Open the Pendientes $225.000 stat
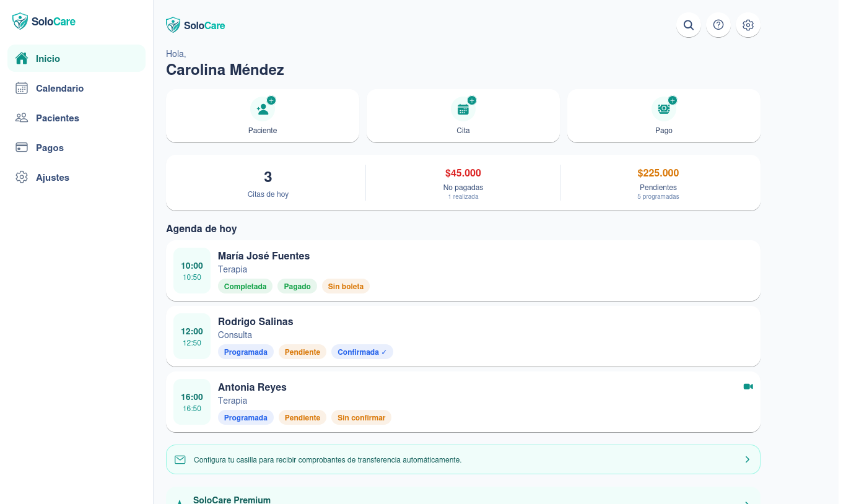The image size is (846, 504). (x=658, y=183)
